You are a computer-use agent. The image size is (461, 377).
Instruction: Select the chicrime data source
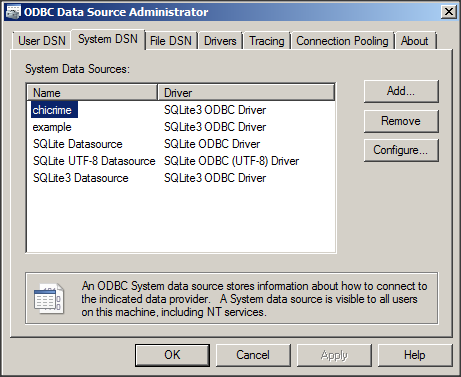coord(52,110)
